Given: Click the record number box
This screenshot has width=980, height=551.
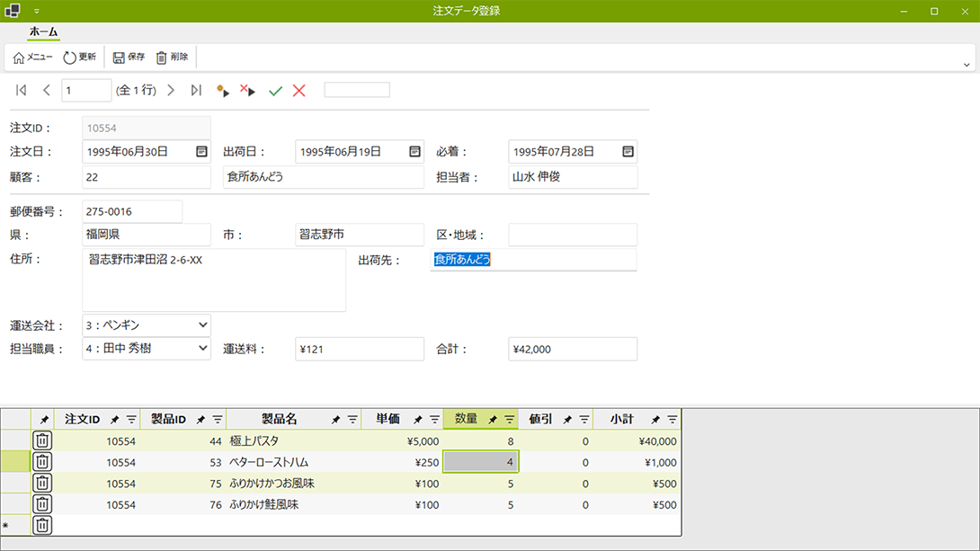Looking at the screenshot, I should click(x=86, y=91).
